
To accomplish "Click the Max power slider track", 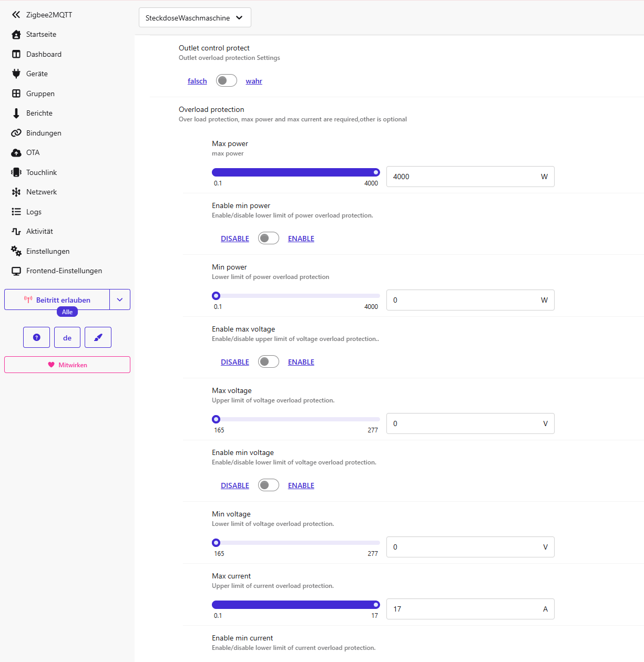I will pos(295,172).
